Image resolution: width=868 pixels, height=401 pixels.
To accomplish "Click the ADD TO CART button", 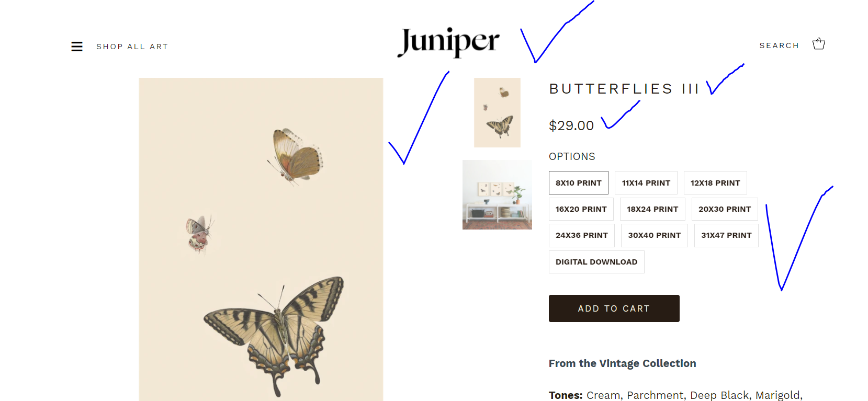I will coord(614,308).
